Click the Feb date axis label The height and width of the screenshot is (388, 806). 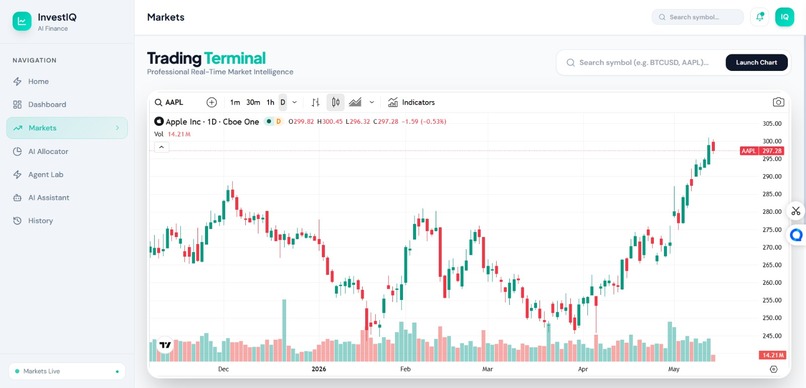point(406,369)
